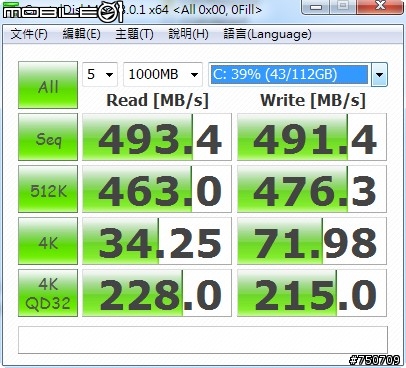Select the Seq read value 493.4
The height and width of the screenshot is (368, 406).
click(157, 137)
